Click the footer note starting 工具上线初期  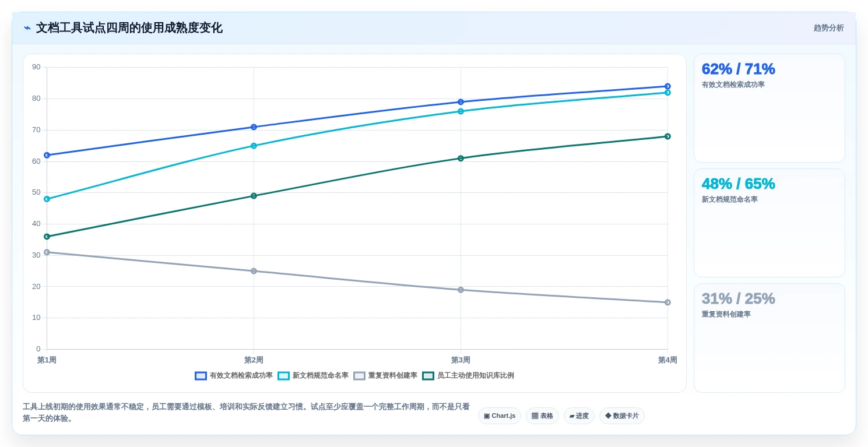pos(246,413)
